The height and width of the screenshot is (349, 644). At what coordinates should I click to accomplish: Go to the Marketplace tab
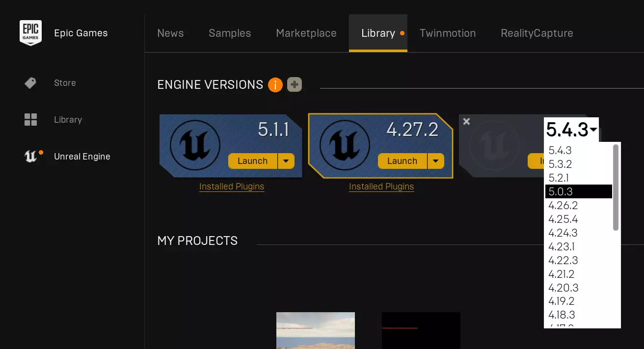point(306,33)
